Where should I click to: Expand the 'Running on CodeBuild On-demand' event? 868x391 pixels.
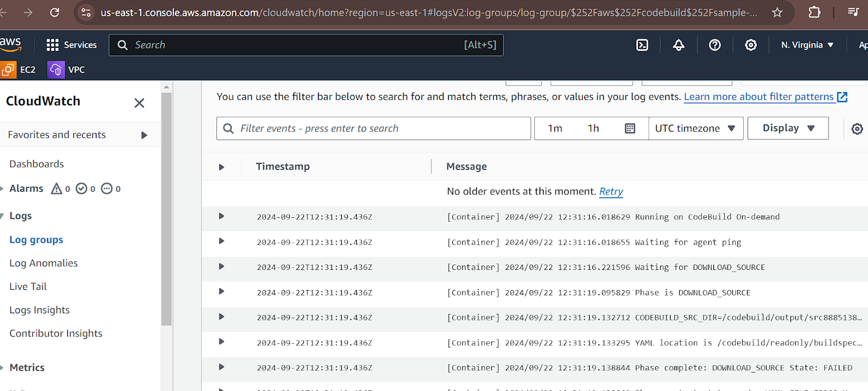221,216
